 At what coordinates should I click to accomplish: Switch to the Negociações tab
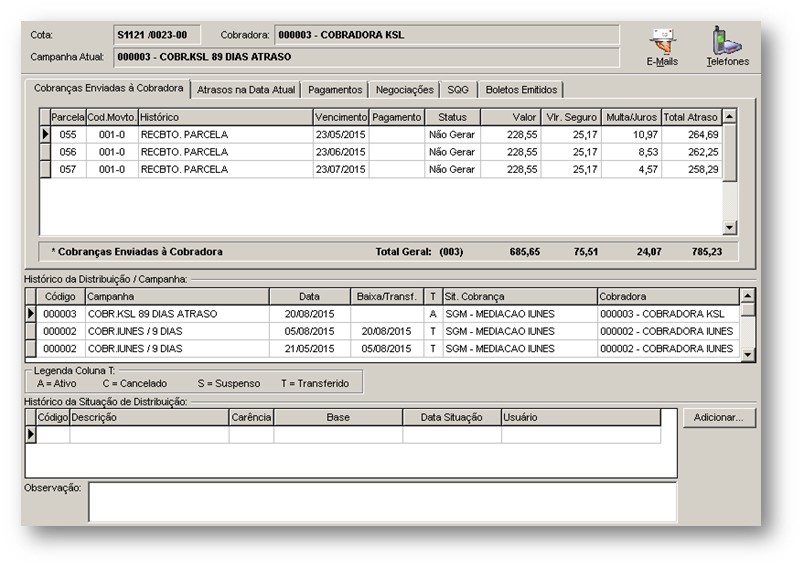(x=405, y=90)
